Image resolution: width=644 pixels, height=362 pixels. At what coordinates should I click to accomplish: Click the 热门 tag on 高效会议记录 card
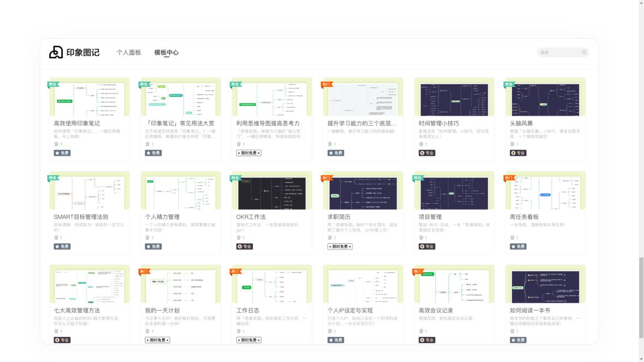418,271
